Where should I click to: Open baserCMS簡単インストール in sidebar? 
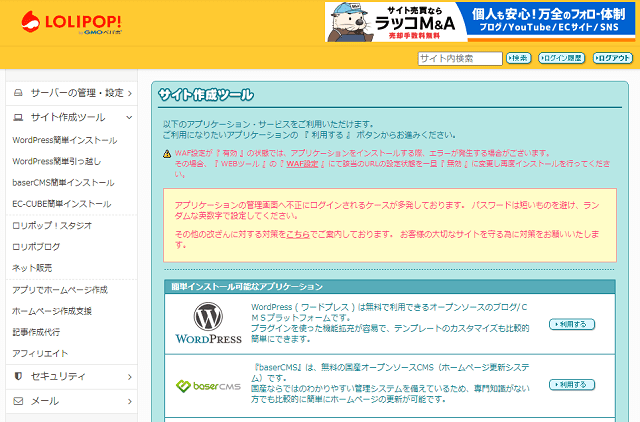[x=63, y=183]
